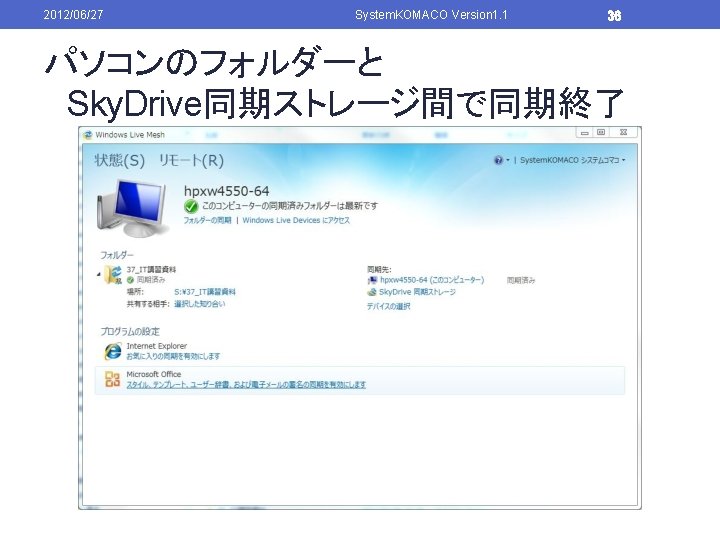Viewport: 720px width, 540px height.
Task: Switch to the リモート(R) tab
Action: (191, 160)
